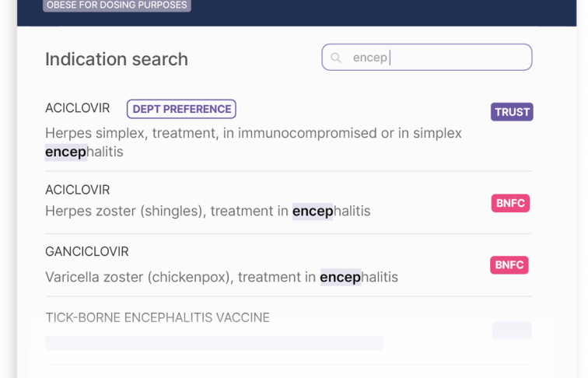Focus the indication search field containing "encep"
The image size is (588, 378).
coord(436,58)
